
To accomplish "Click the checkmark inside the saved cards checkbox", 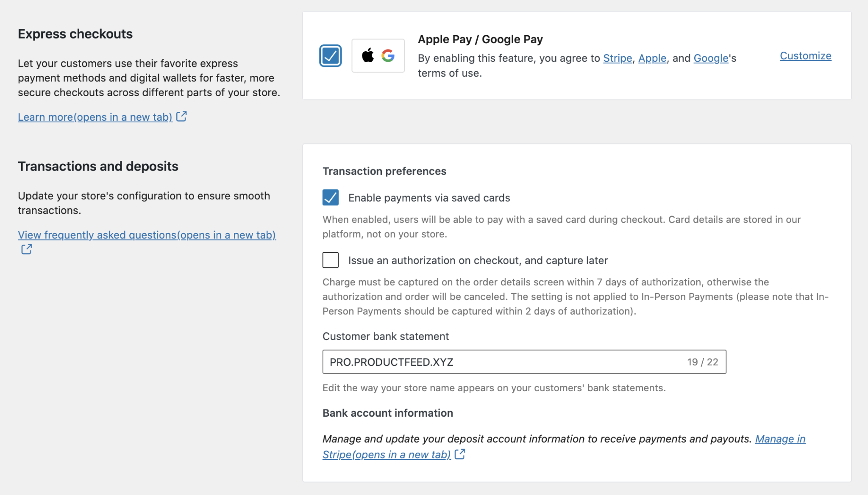I will [330, 197].
